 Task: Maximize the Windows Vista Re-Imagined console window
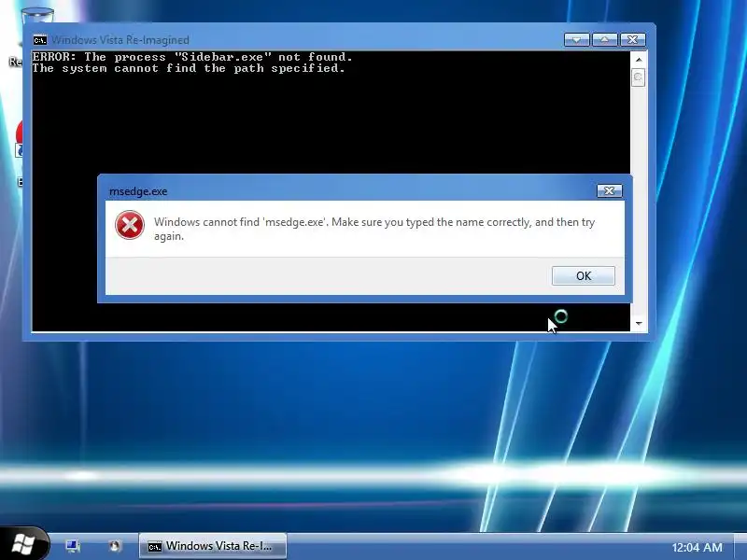coord(604,39)
